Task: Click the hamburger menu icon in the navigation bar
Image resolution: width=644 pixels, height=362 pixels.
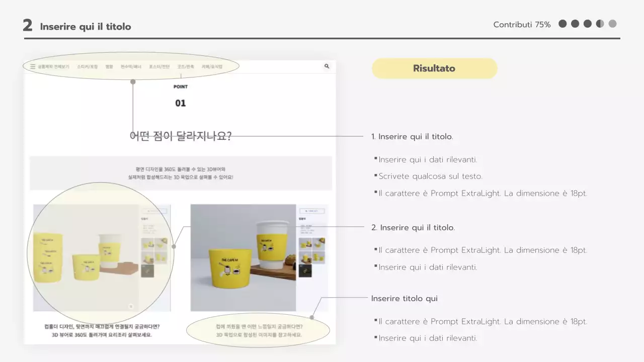Action: tap(33, 66)
